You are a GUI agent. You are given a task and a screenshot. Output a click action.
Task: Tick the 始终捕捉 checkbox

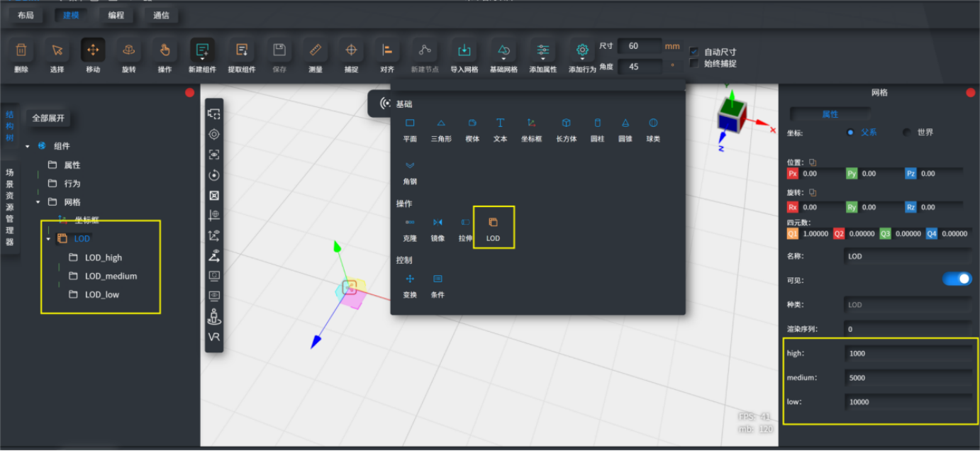click(x=694, y=63)
